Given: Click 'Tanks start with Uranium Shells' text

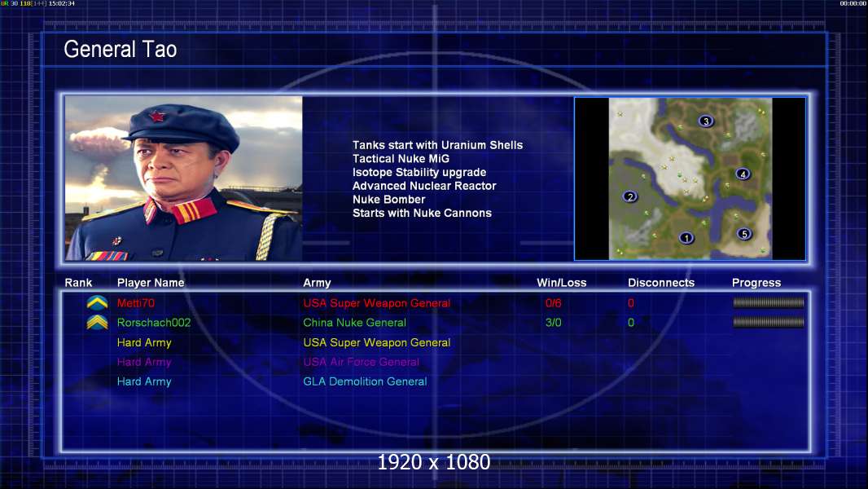Looking at the screenshot, I should 437,145.
